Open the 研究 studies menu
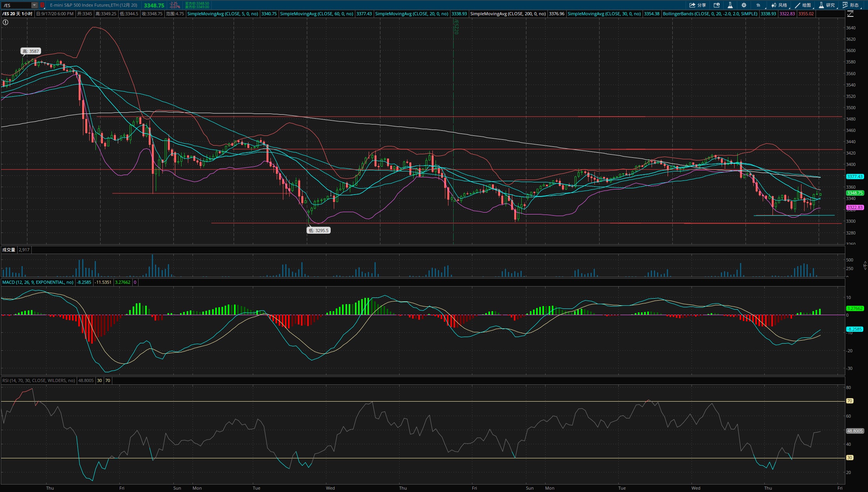868x492 pixels. click(x=827, y=5)
